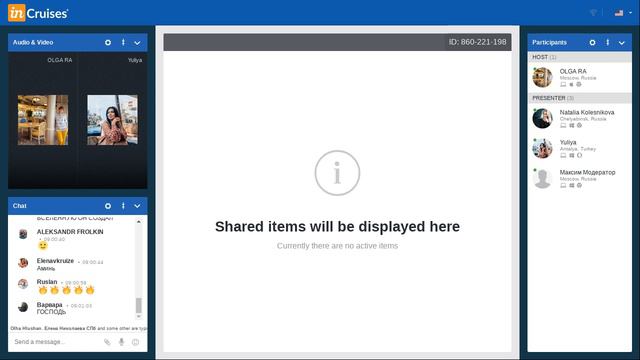Viewport: 640px width, 360px height.
Task: Collapse the Participants panel
Action: pos(622,43)
